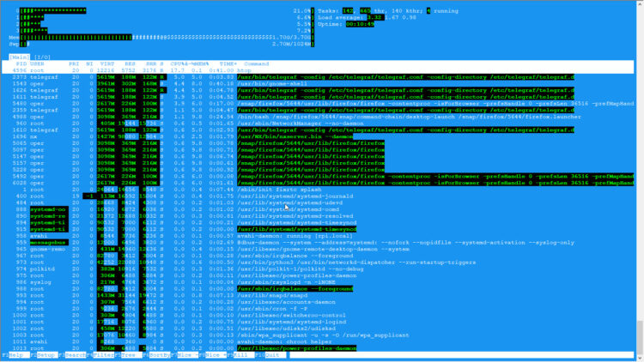Sort by the USER column header
This screenshot has height=362, width=644.
pos(38,63)
